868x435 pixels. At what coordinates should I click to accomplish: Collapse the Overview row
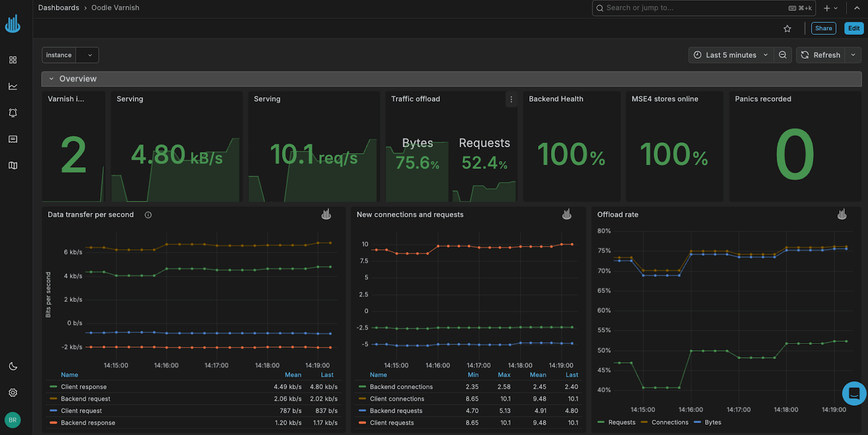[52, 79]
